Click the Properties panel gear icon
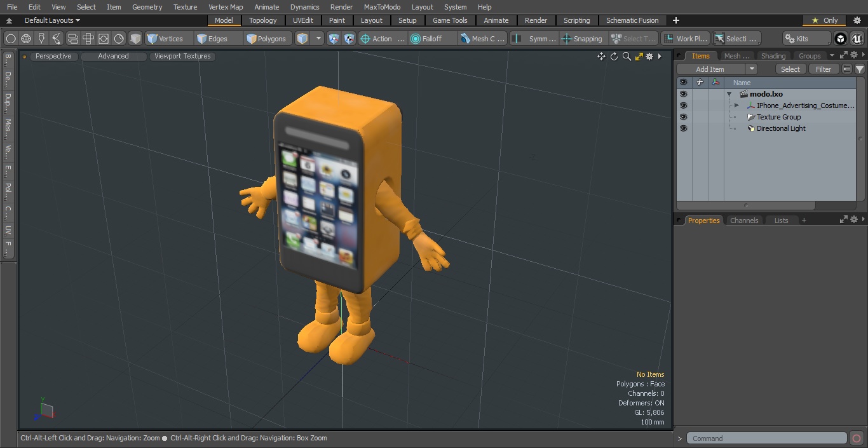This screenshot has height=448, width=868. pos(854,219)
